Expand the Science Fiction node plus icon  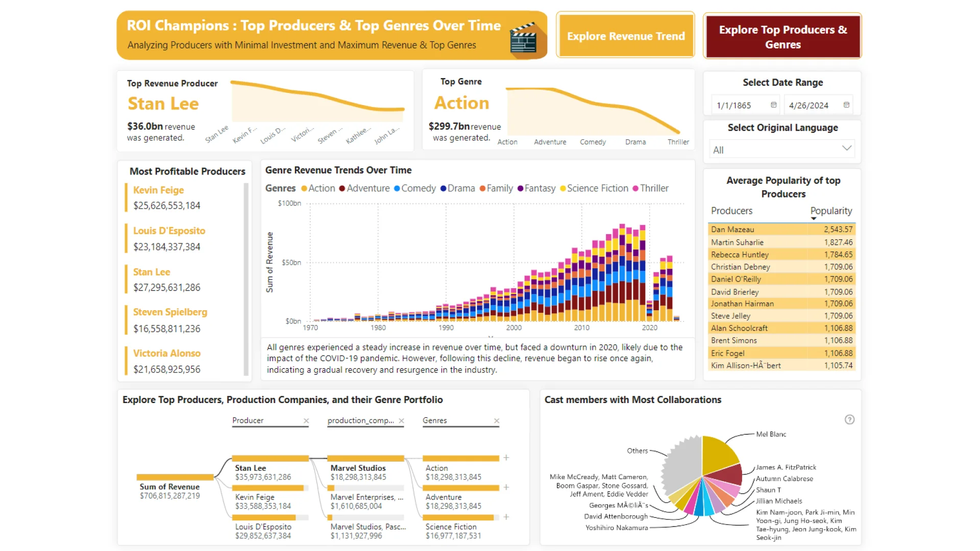tap(506, 517)
